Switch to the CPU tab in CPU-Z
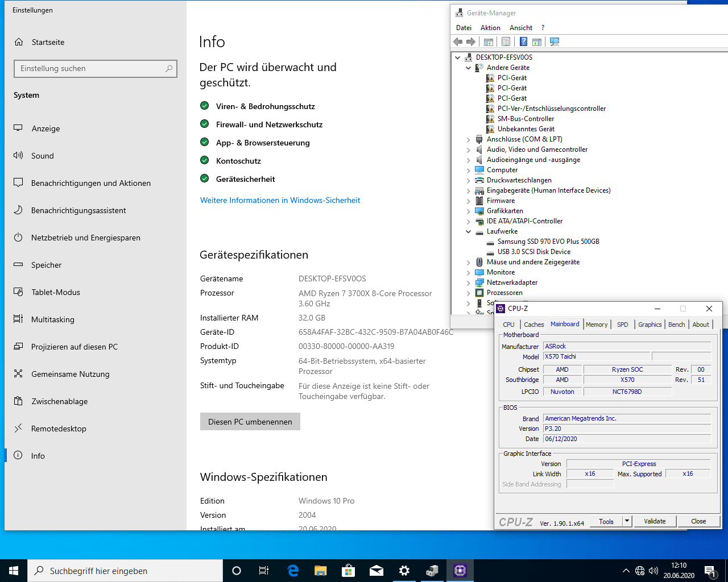The height and width of the screenshot is (582, 728). (x=508, y=325)
